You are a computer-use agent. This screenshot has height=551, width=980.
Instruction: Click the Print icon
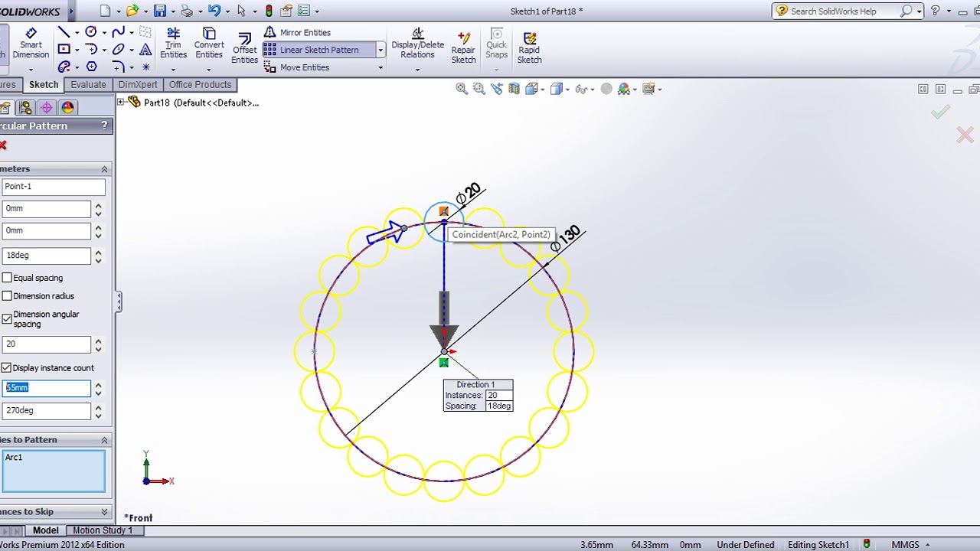(x=187, y=11)
